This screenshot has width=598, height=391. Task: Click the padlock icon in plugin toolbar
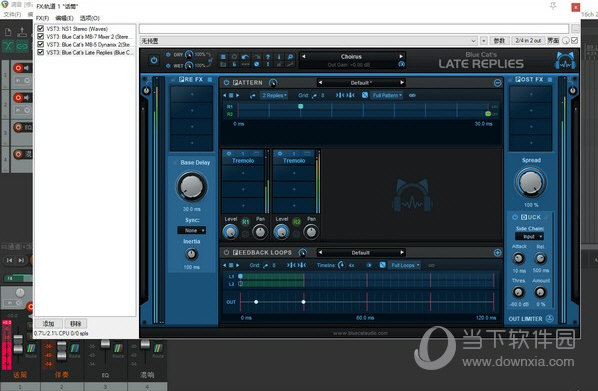point(234,64)
